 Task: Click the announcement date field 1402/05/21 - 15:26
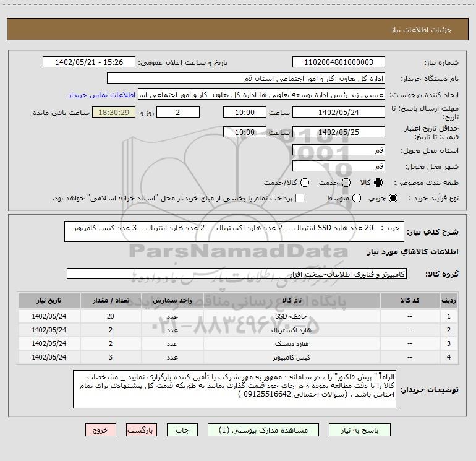point(89,62)
